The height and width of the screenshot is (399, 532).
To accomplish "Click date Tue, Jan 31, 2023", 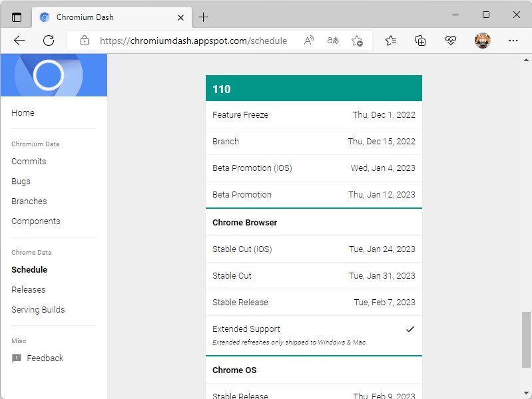I will point(382,275).
